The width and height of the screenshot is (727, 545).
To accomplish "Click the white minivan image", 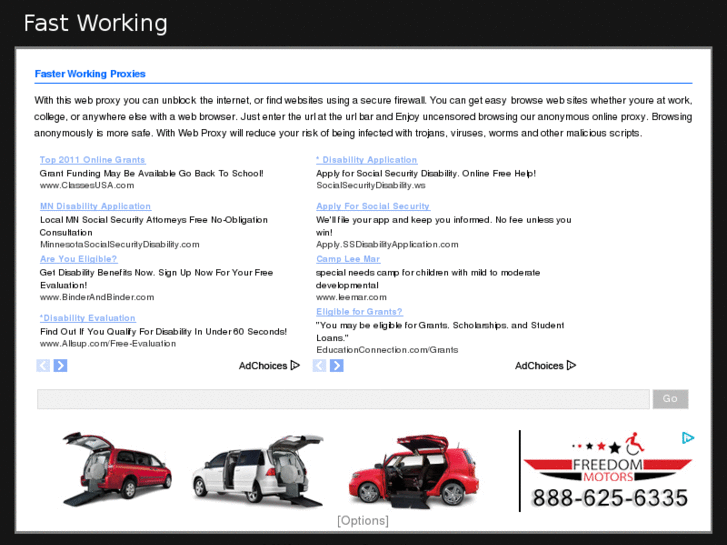I will click(258, 471).
